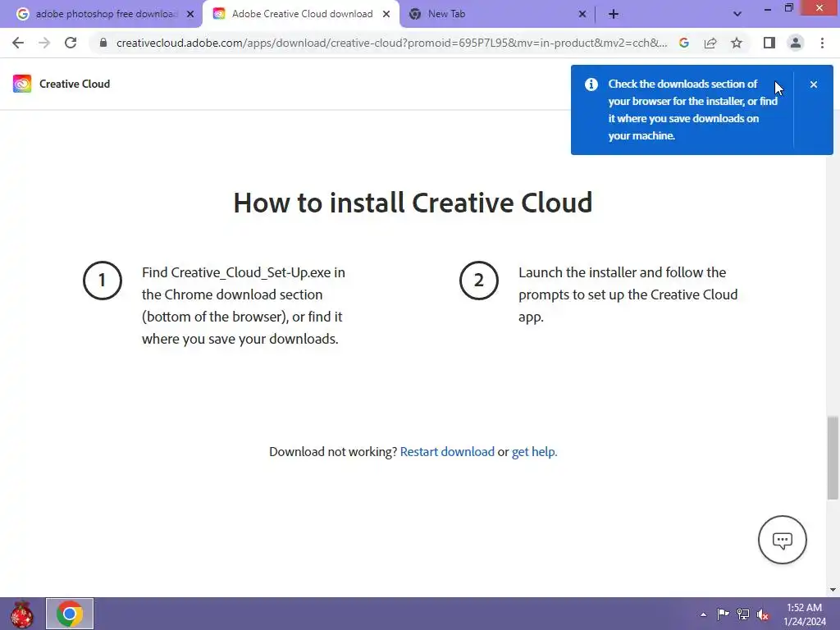Click the network tray icon

pos(743,614)
